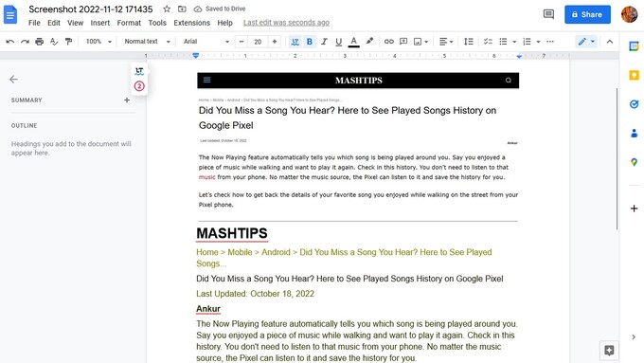The image size is (644, 363).
Task: Open the View menu
Action: pyautogui.click(x=75, y=23)
